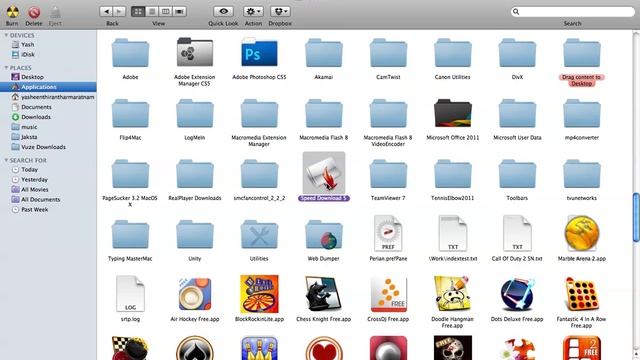640x360 pixels.
Task: Collapse the DEVICES sidebar section
Action: 6,36
